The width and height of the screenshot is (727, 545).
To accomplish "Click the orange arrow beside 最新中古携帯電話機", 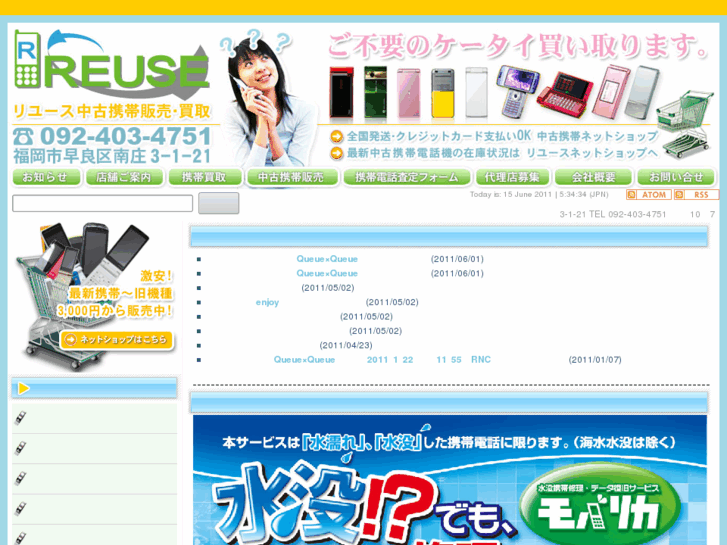I will pyautogui.click(x=337, y=154).
